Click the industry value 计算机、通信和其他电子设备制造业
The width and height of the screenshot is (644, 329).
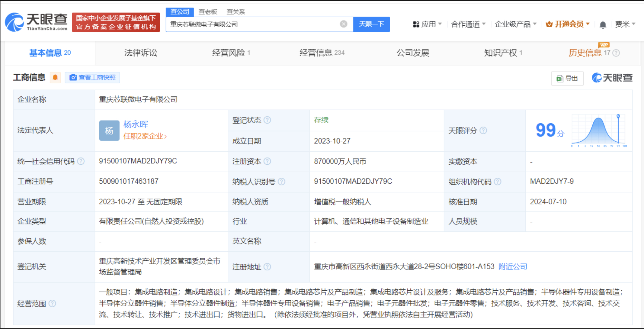(x=371, y=221)
